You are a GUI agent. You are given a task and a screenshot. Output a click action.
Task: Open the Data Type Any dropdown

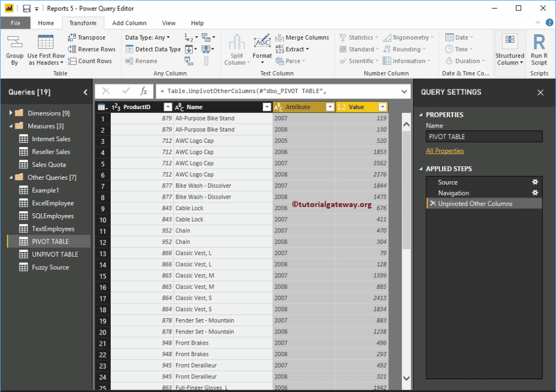(x=147, y=37)
